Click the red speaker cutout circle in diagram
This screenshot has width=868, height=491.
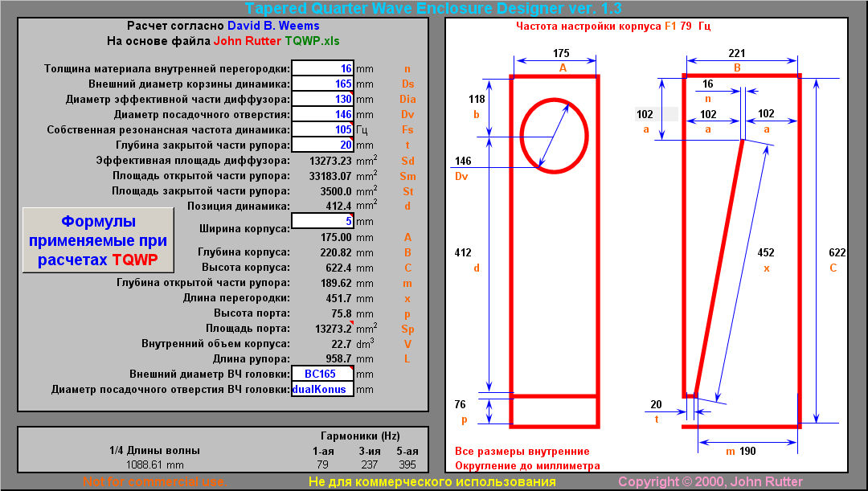pos(554,136)
